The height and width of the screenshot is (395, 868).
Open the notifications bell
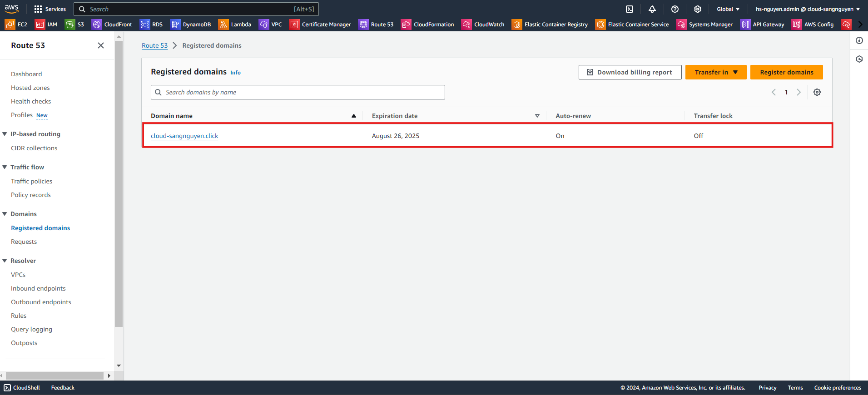652,9
